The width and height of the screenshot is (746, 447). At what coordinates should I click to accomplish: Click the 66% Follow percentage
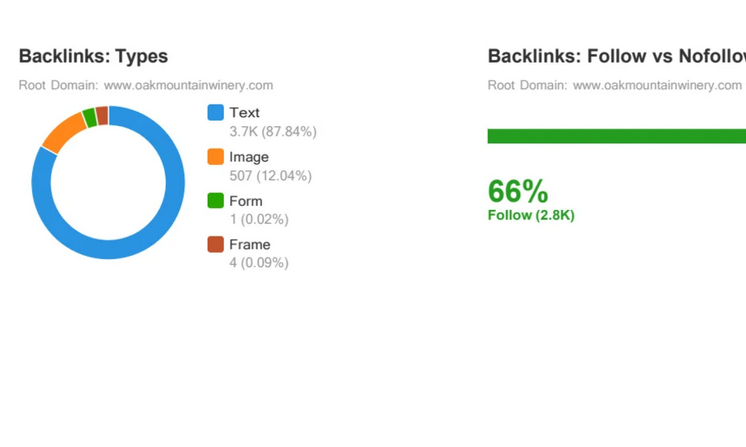(518, 191)
